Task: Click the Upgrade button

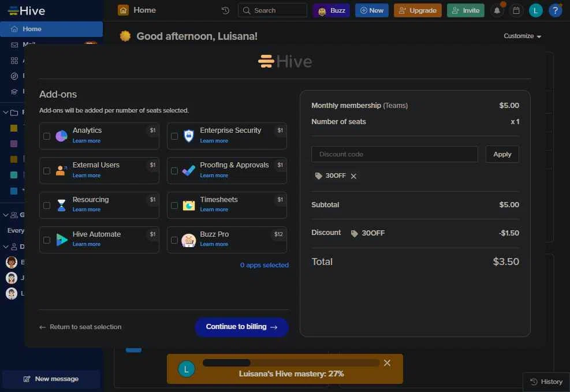Action: pos(418,10)
